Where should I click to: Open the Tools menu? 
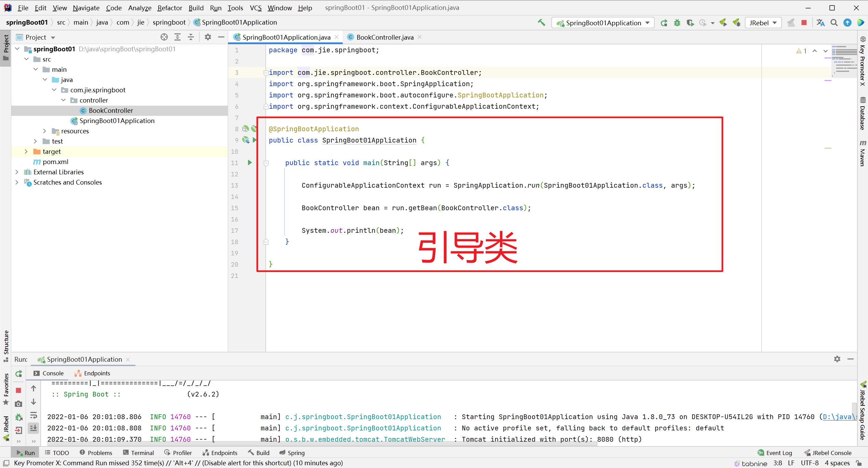point(235,8)
